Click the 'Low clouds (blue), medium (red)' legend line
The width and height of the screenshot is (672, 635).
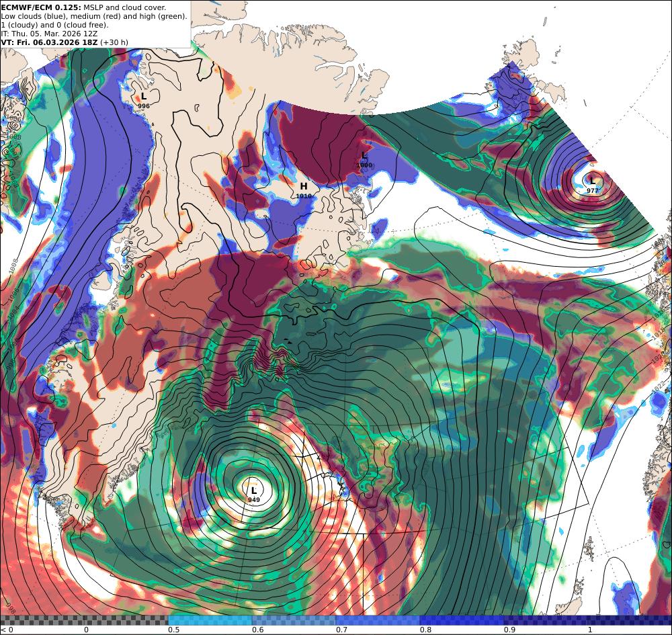(x=94, y=16)
